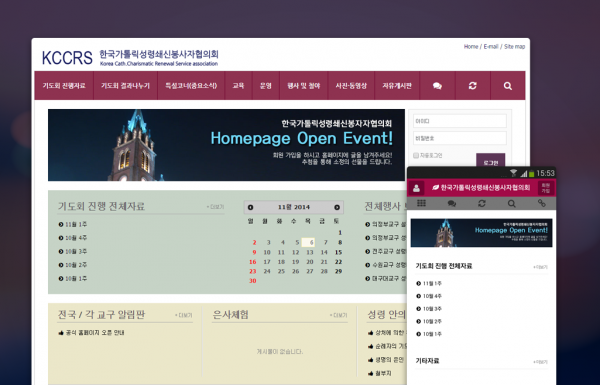This screenshot has width=600, height=385.
Task: Go to previous month in calendar
Action: click(x=250, y=207)
